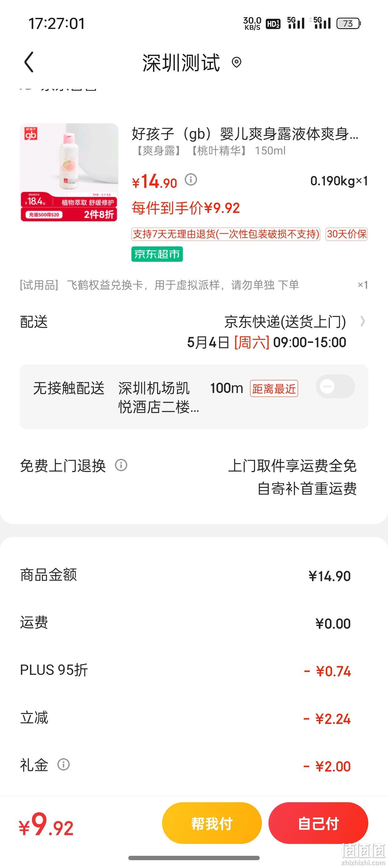Tap info icon next to 礼金
Image resolution: width=388 pixels, height=868 pixels.
point(63,765)
